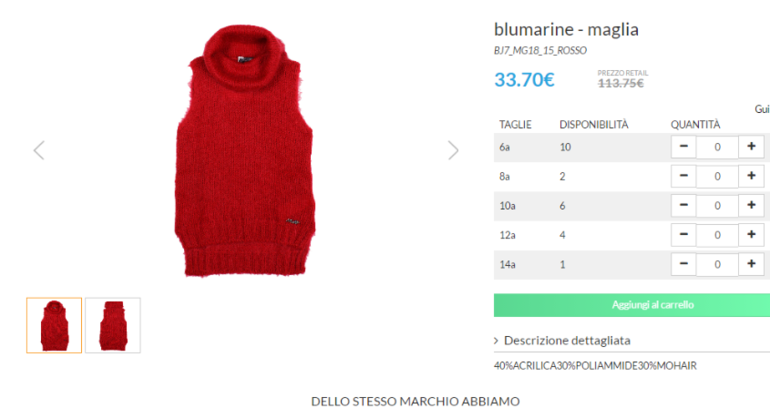Screen dimensions: 770x408
Task: Remove one unit of size 10a
Action: tap(684, 206)
